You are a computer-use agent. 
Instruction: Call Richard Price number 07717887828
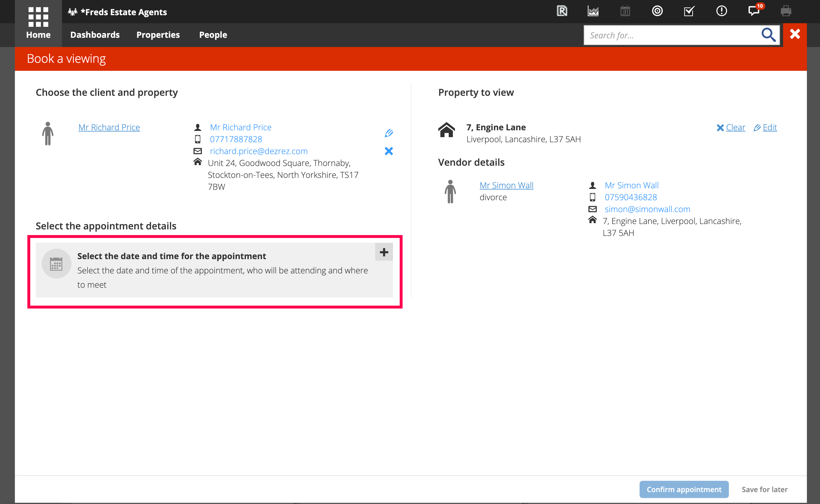[236, 139]
